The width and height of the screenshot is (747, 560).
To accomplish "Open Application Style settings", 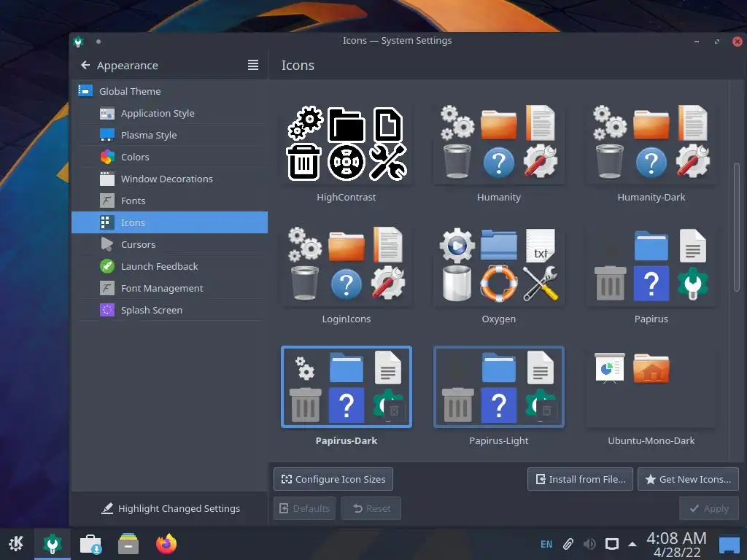I will click(169, 113).
